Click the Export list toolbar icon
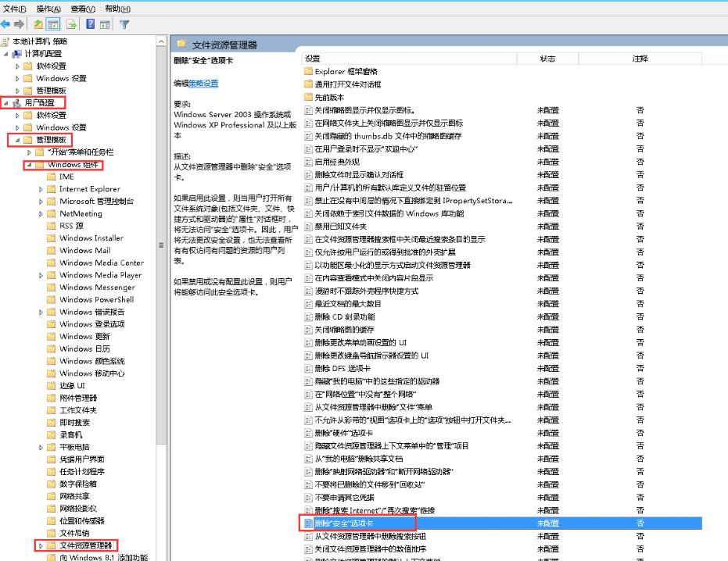728x561 pixels. 71,24
